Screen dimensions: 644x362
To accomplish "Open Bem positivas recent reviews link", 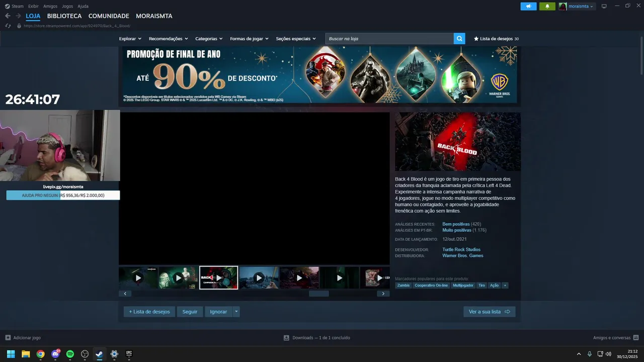I will [x=456, y=224].
